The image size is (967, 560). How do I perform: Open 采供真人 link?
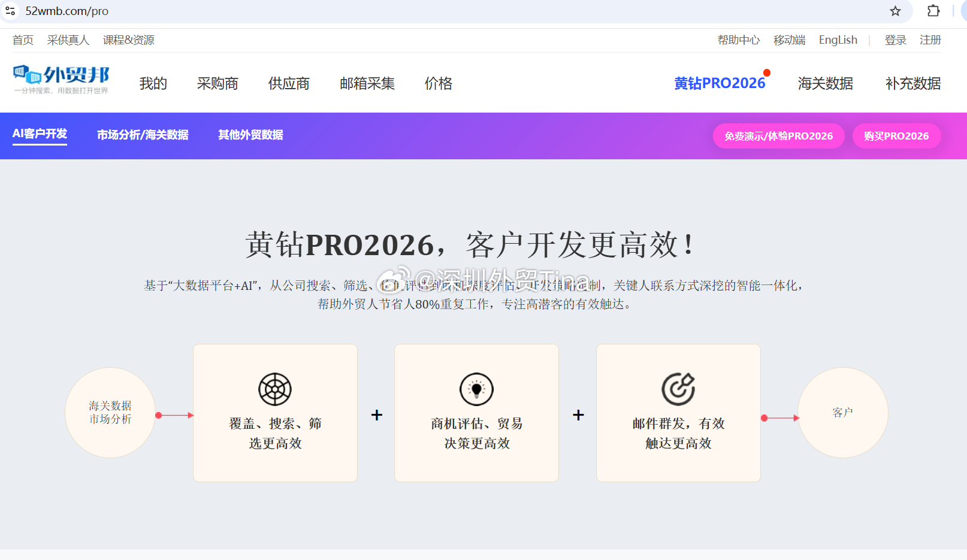pyautogui.click(x=68, y=40)
